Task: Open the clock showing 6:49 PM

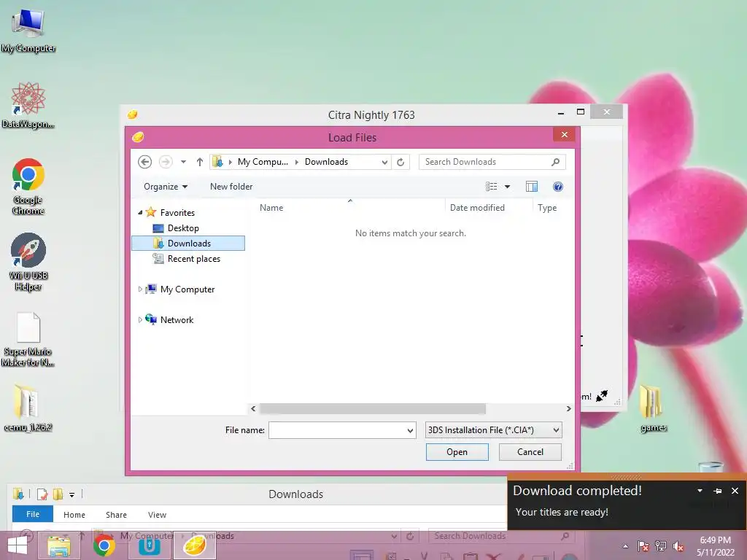Action: (715, 546)
